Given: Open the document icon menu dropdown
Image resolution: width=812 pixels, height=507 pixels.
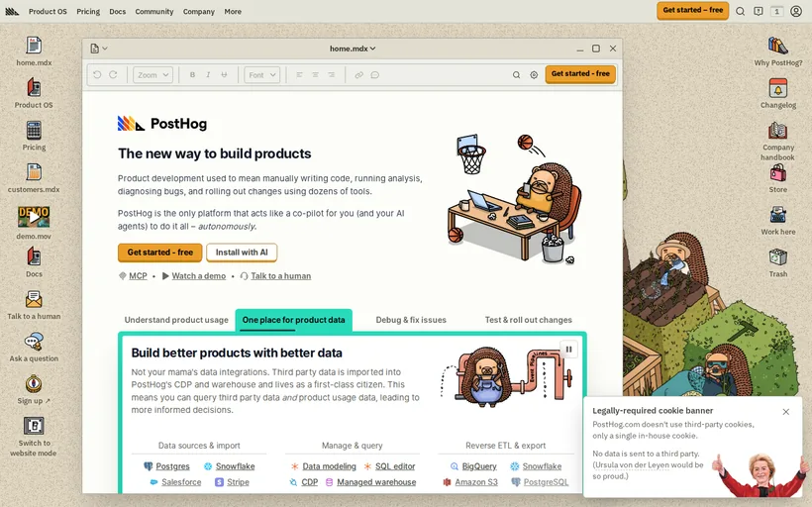Looking at the screenshot, I should click(x=98, y=49).
